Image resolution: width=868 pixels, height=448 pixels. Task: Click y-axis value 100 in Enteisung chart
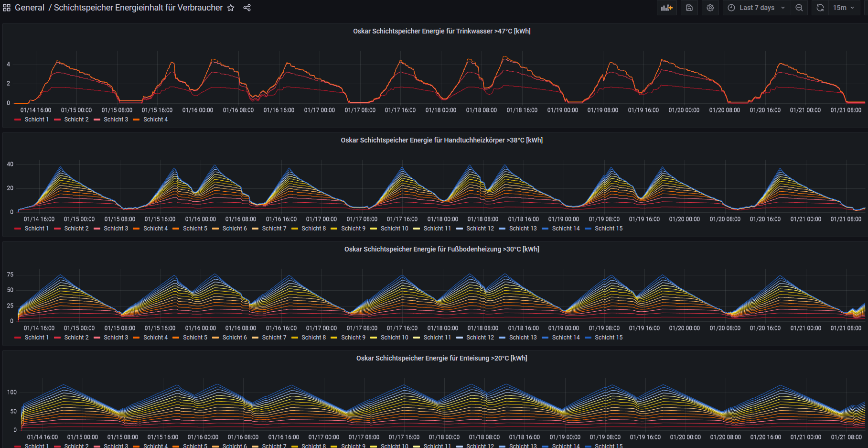(x=12, y=392)
